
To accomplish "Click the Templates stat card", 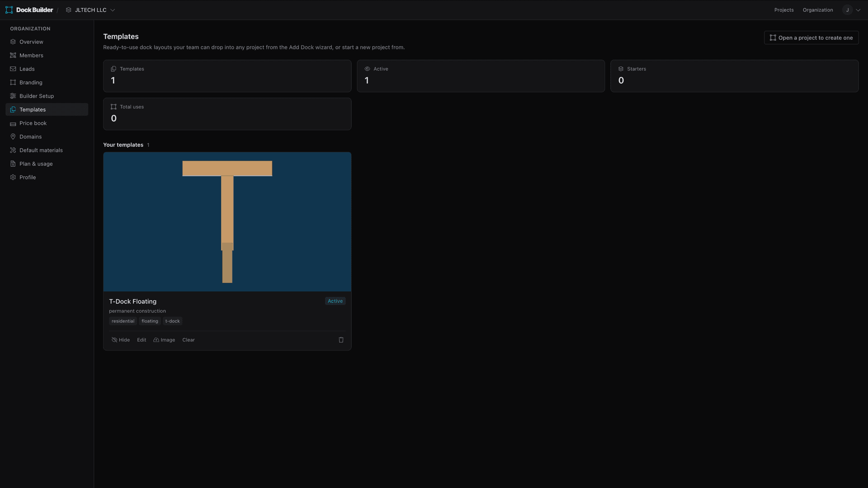I will tap(227, 76).
